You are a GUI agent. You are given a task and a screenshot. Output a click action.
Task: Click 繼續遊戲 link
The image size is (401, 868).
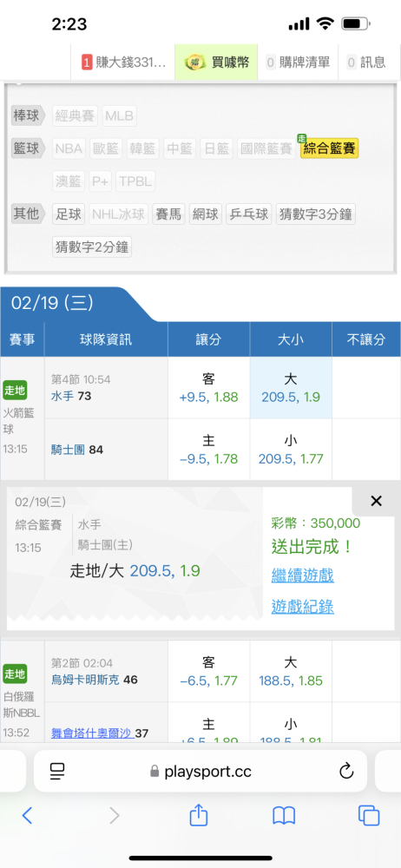302,575
